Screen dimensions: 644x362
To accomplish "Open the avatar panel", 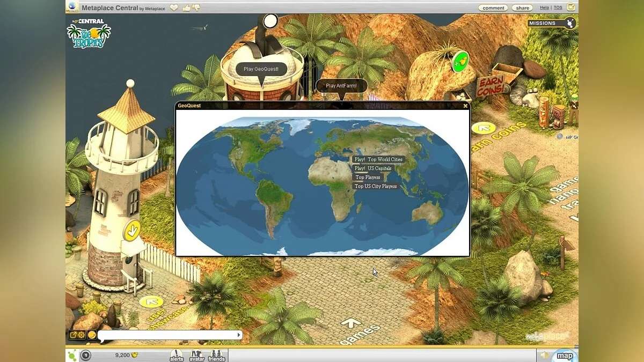I will tap(197, 356).
